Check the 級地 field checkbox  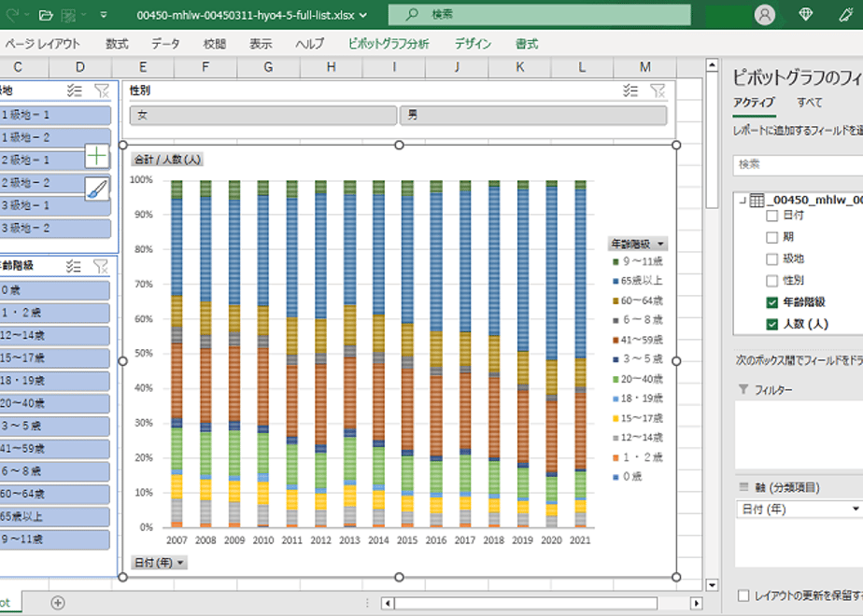pos(771,259)
